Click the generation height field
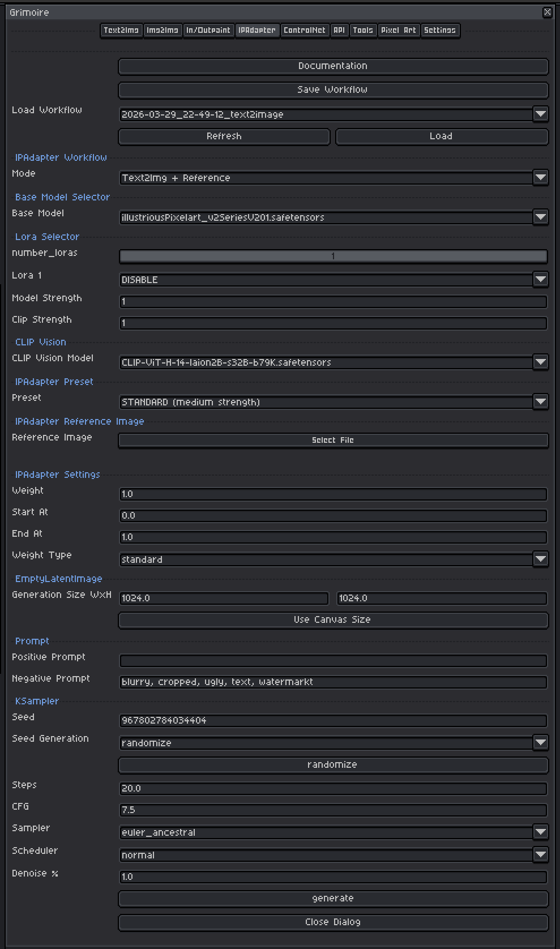 click(x=442, y=599)
